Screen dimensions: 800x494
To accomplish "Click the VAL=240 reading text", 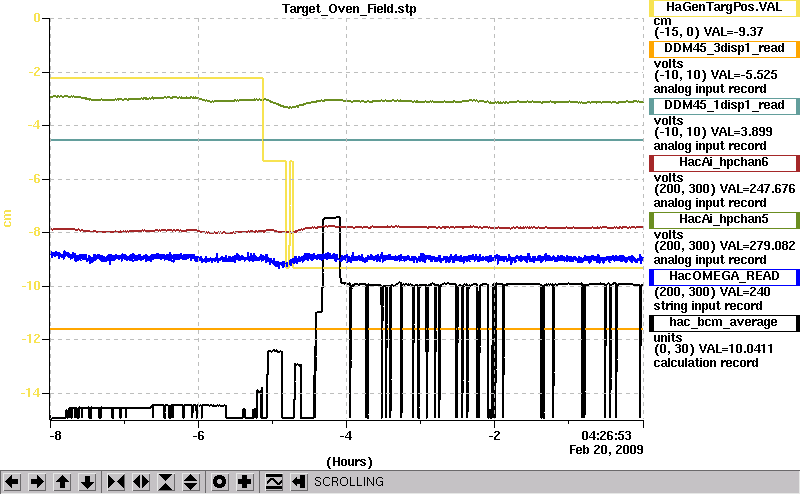I will 745,292.
